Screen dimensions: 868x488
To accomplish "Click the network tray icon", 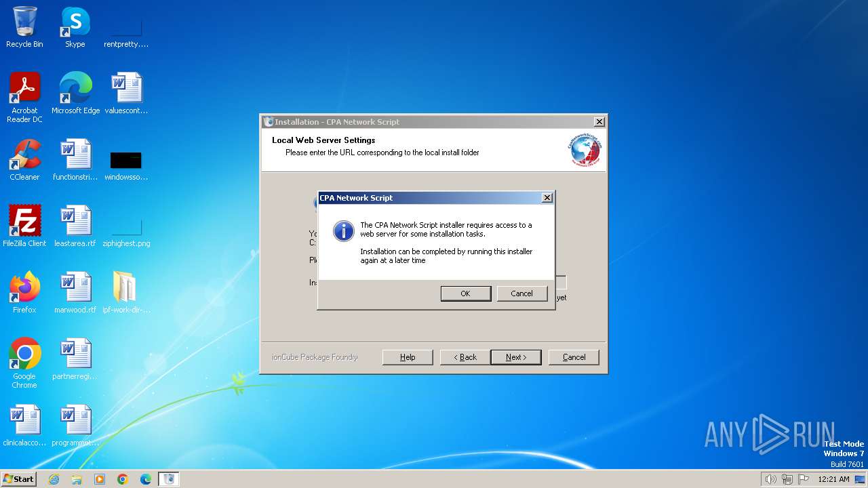I will click(787, 479).
